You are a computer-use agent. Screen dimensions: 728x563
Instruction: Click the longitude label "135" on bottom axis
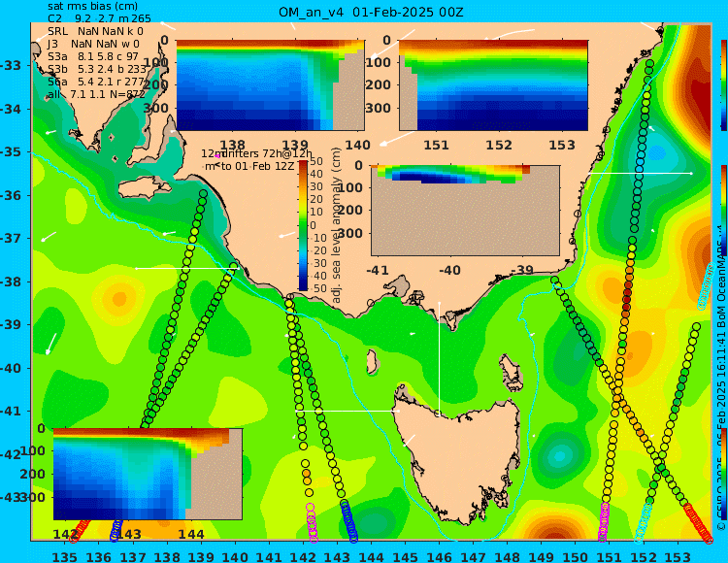point(64,556)
